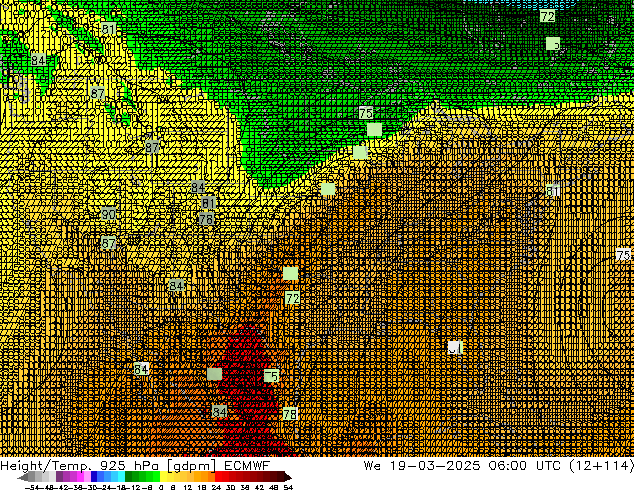Pick the cyan swatch near -18
This screenshot has height=490, width=634.
[121, 477]
